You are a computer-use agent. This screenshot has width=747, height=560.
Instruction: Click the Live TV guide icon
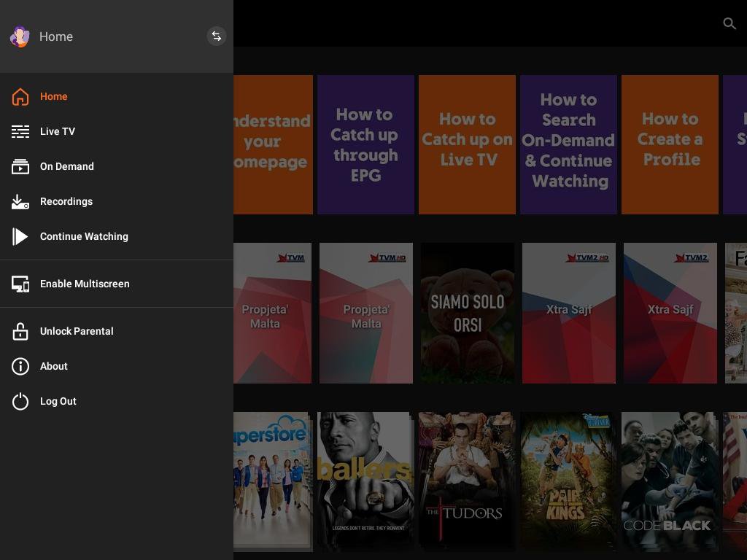point(20,131)
